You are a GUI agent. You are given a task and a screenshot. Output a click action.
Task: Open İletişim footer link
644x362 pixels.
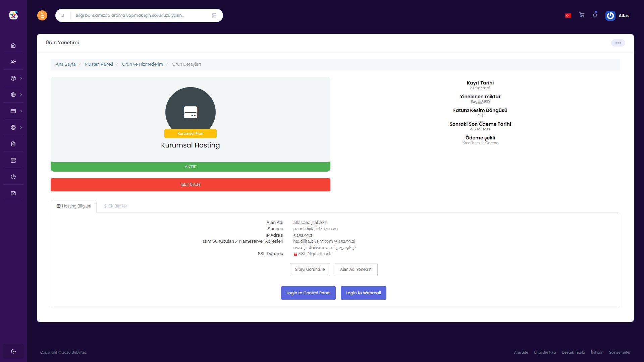(x=597, y=352)
